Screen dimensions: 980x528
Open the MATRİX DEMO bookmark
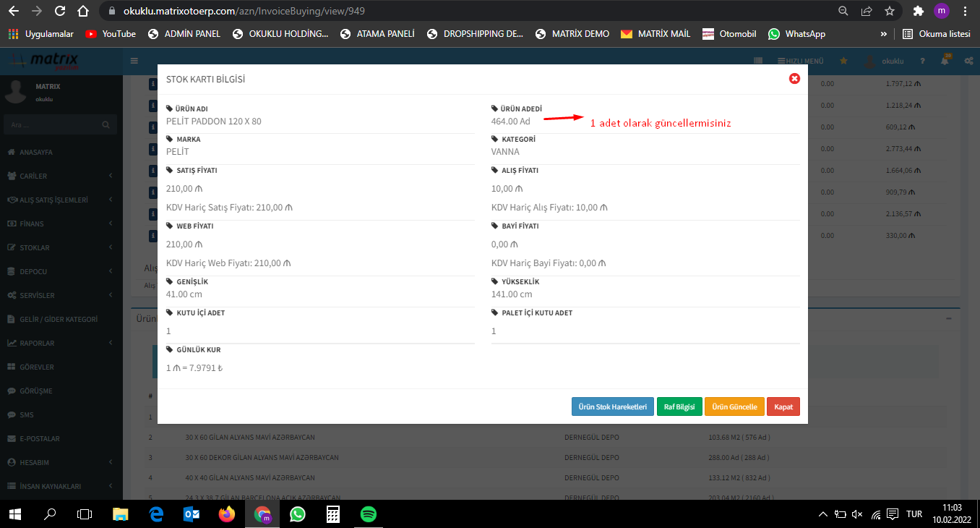(572, 34)
